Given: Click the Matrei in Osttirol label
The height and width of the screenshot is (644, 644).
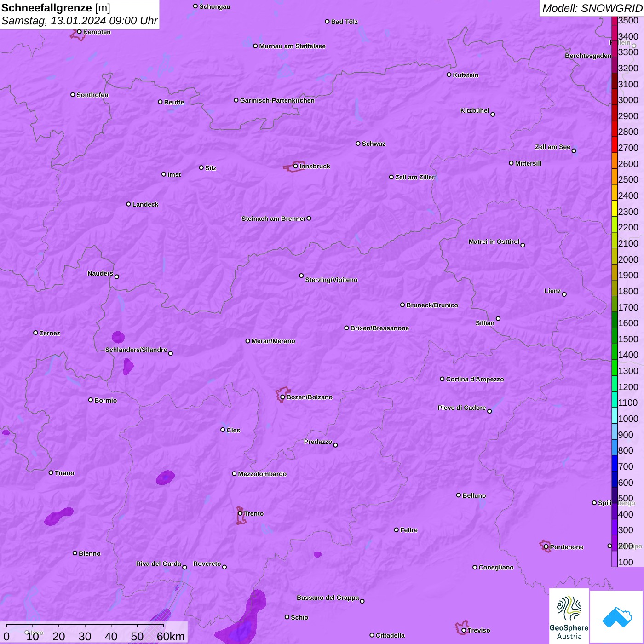Looking at the screenshot, I should 494,241.
